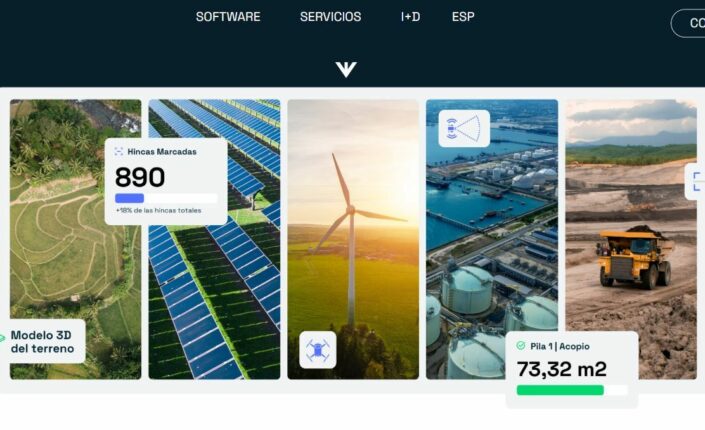Click the outlined button at top right
Image resolution: width=705 pixels, height=430 pixels.
tap(688, 23)
